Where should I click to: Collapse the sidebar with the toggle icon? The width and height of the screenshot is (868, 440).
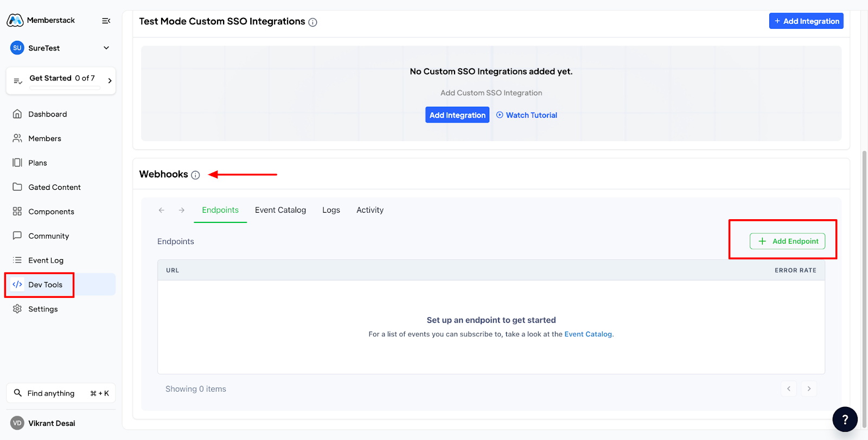tap(106, 21)
